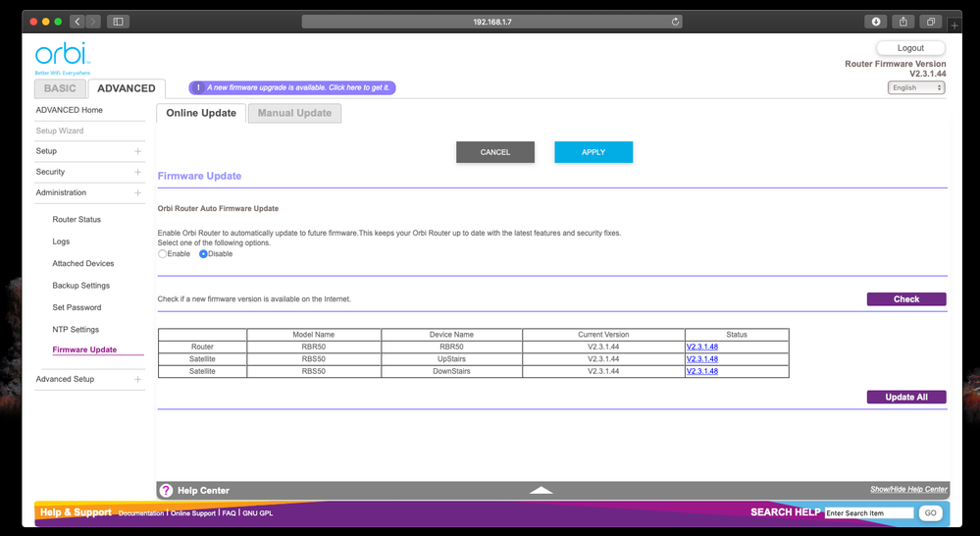The width and height of the screenshot is (980, 536).
Task: Click the Help Center expand arrow
Action: point(542,490)
